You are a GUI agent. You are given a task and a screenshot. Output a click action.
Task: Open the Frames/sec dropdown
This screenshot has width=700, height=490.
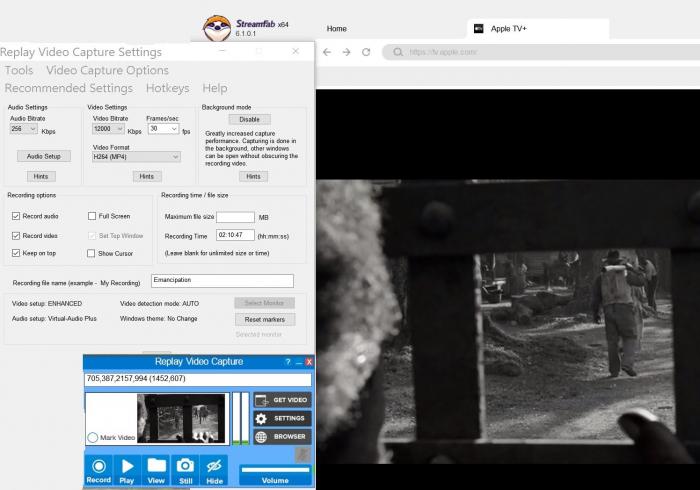pos(164,129)
